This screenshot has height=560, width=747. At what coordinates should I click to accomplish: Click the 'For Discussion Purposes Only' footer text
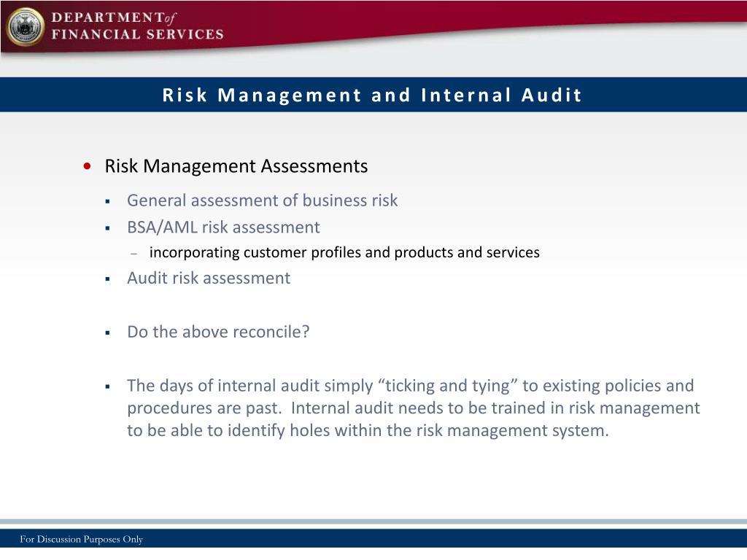82,539
